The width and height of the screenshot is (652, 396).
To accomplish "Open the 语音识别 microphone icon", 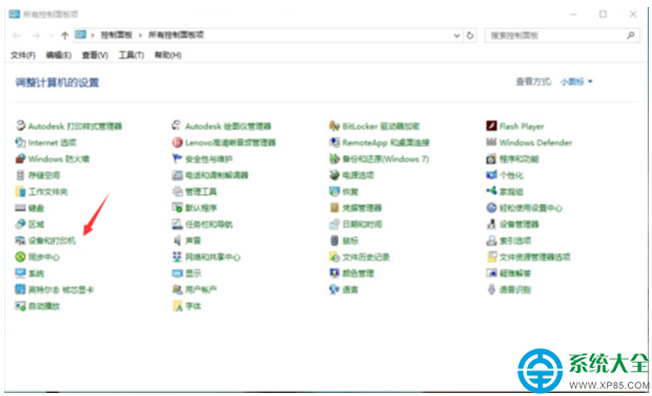I will pyautogui.click(x=491, y=290).
